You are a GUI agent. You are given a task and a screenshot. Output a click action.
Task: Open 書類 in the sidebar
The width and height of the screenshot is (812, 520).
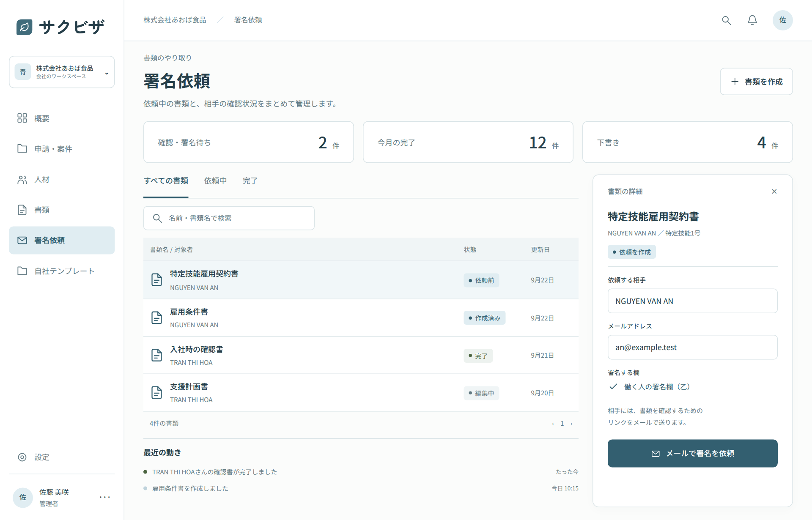(62, 210)
